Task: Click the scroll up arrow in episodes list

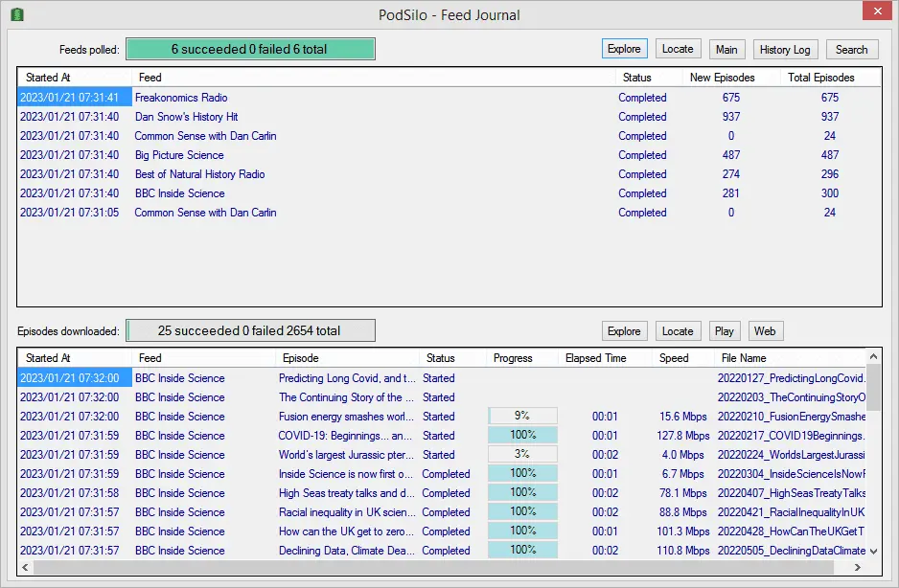Action: pos(873,356)
